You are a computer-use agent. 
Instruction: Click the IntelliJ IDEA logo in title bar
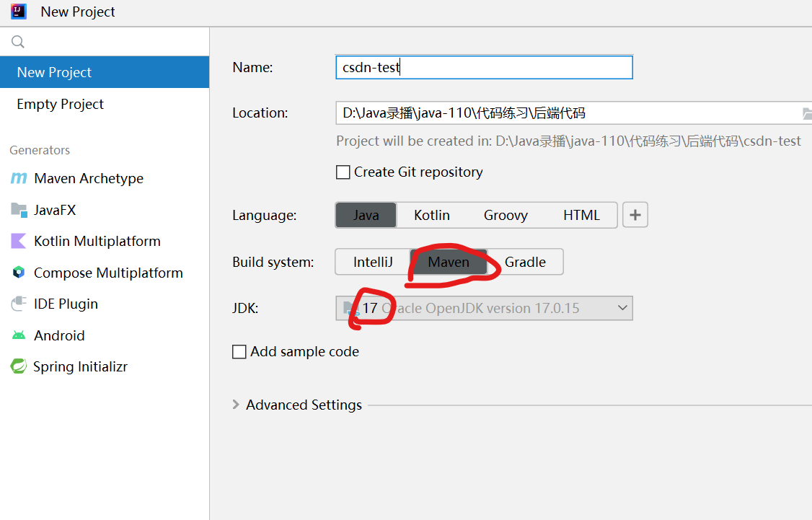click(x=19, y=12)
